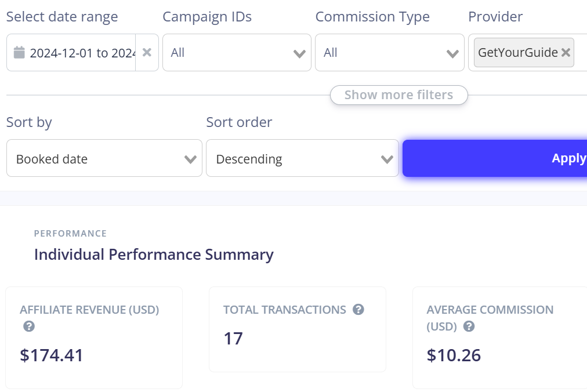Open the Sort by dropdown showing Booked date
The height and width of the screenshot is (392, 587).
(x=104, y=158)
